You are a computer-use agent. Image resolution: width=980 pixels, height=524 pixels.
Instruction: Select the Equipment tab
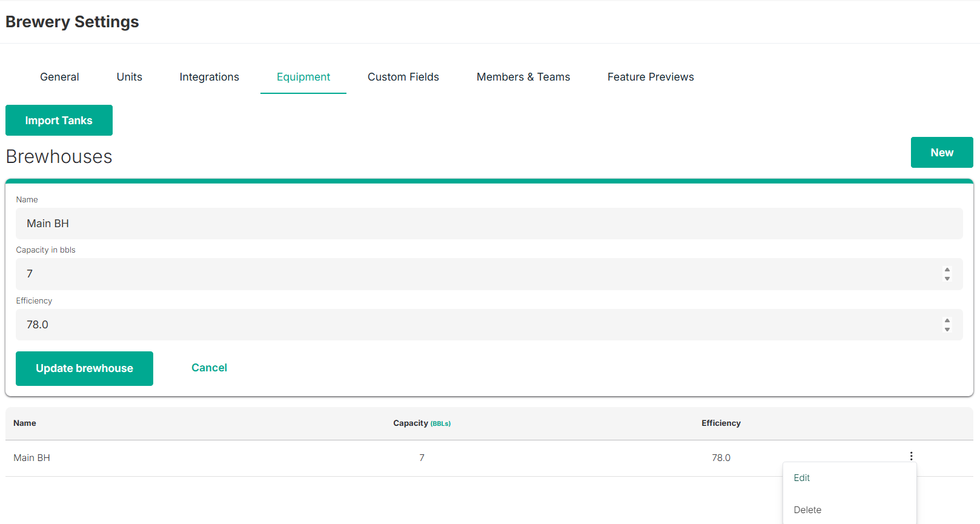pyautogui.click(x=303, y=77)
